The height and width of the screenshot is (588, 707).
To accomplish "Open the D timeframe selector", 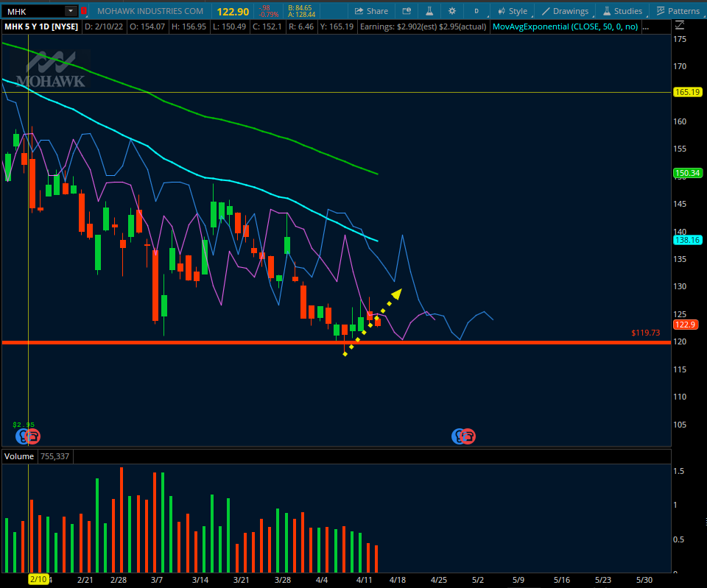I will point(476,11).
